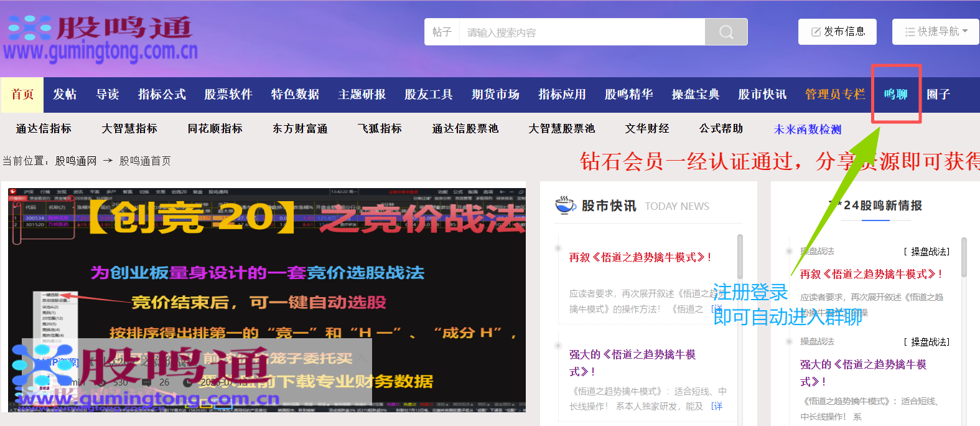The width and height of the screenshot is (980, 426).
Task: Open 主题研报 nav item
Action: (x=362, y=95)
